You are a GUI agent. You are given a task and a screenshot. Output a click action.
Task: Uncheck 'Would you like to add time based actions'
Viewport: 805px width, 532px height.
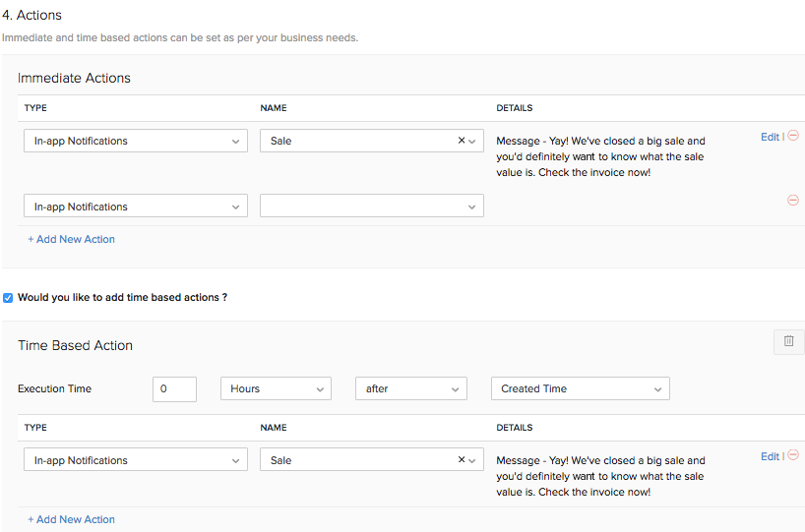(8, 297)
